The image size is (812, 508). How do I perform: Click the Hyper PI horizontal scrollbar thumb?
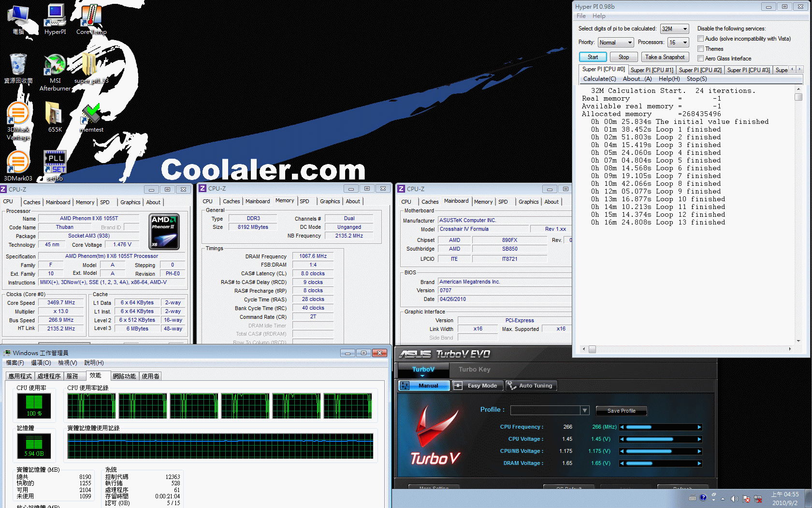coord(592,349)
